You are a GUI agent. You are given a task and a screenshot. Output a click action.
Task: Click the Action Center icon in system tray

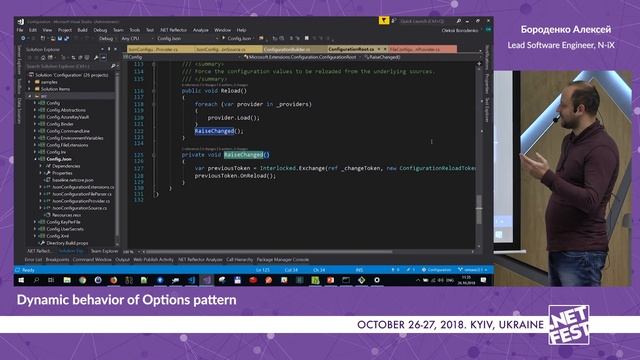pos(484,280)
